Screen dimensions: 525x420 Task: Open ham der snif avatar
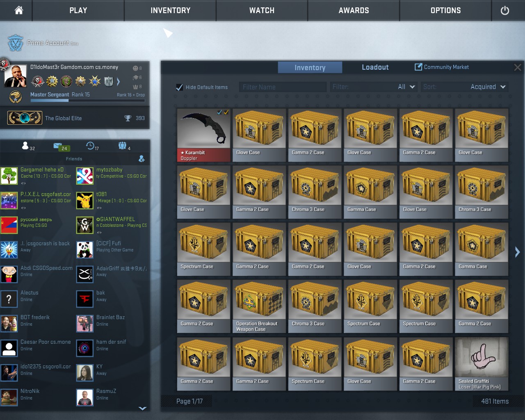coord(85,348)
